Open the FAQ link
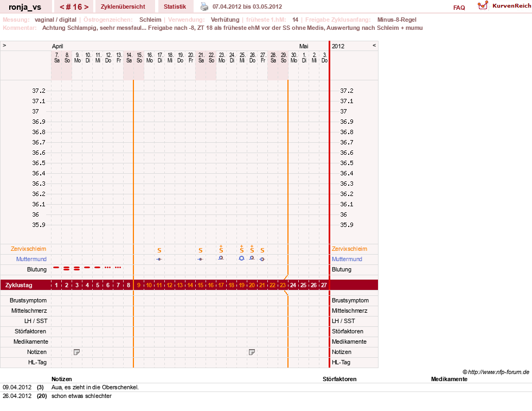Viewport: 532px width, 411px height. pyautogui.click(x=459, y=8)
